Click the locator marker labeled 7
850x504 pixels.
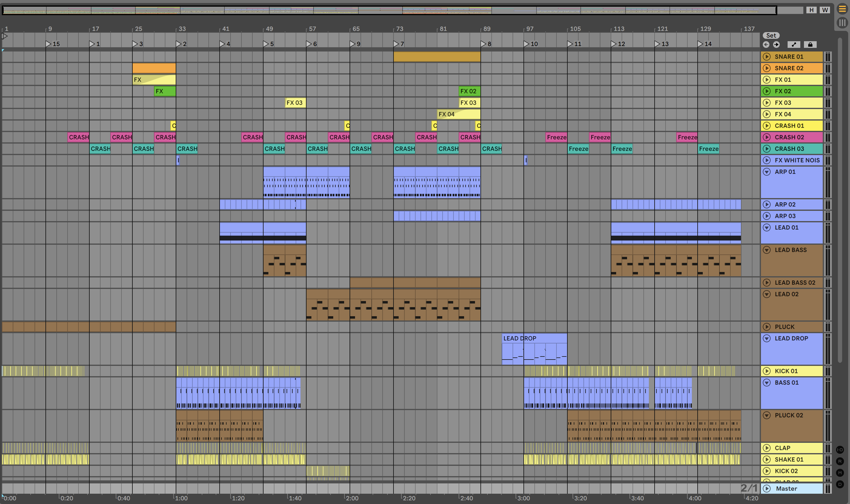point(396,44)
